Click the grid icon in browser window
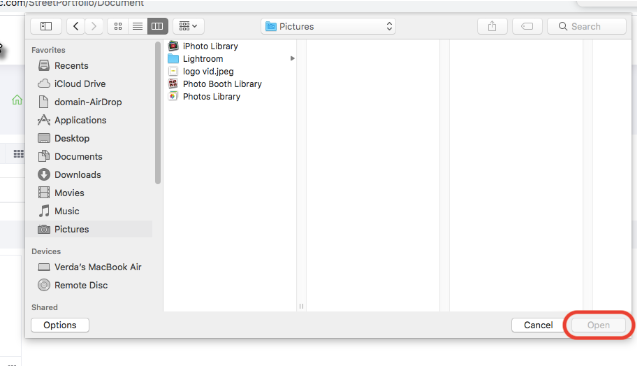Image resolution: width=637 pixels, height=370 pixels. pyautogui.click(x=19, y=154)
